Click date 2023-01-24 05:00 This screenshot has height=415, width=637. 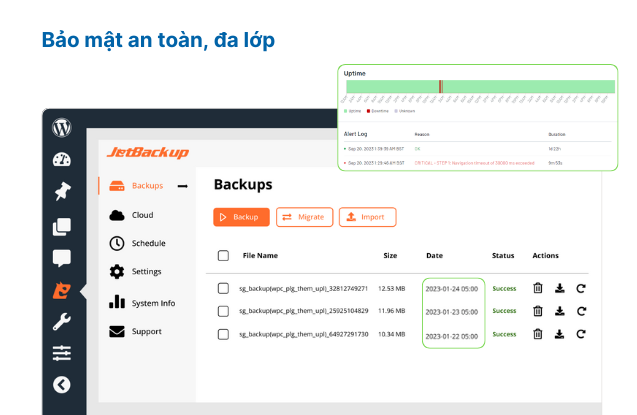point(452,289)
